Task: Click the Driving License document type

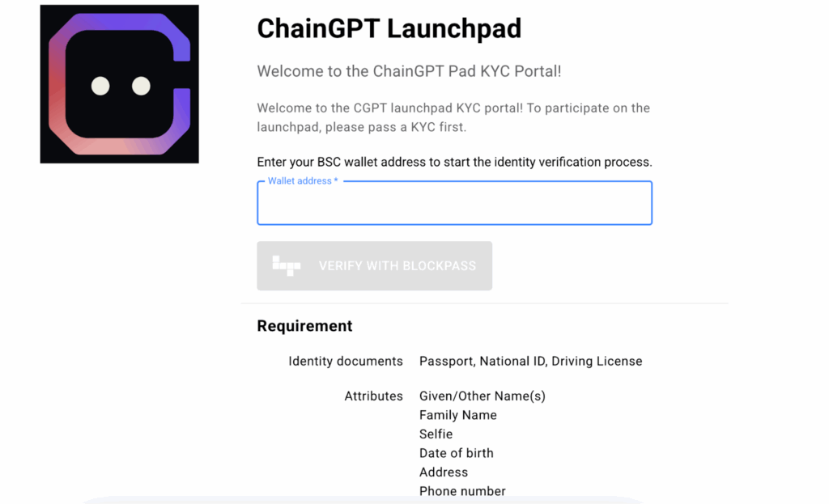Action: click(x=597, y=361)
